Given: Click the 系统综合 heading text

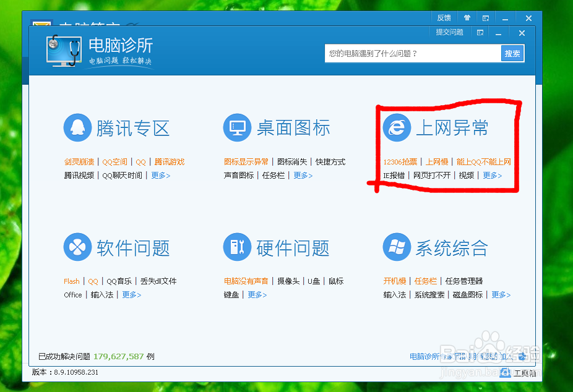Looking at the screenshot, I should [452, 248].
